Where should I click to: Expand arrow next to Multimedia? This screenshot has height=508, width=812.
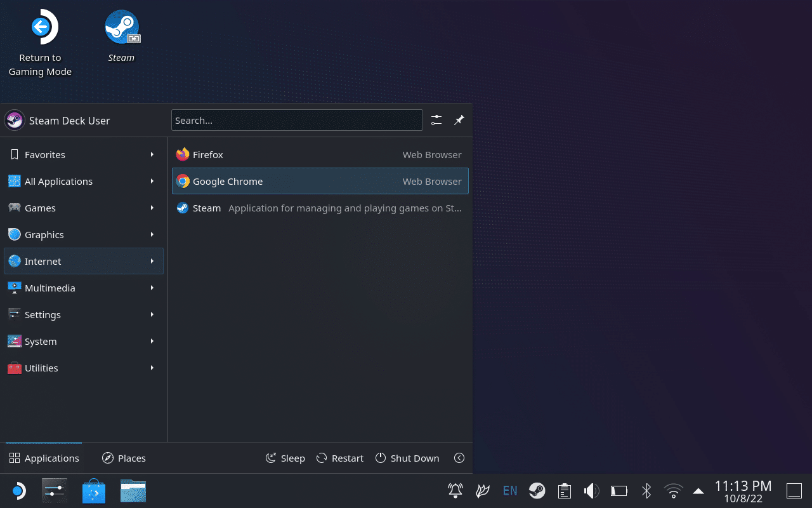point(152,288)
